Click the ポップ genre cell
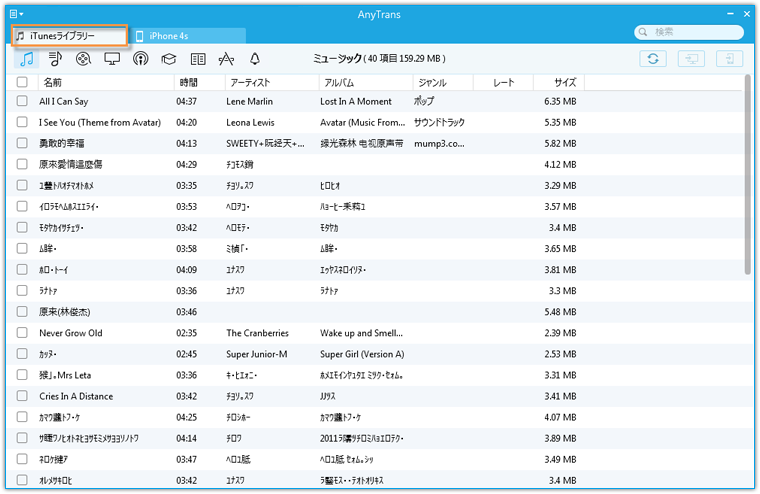 (424, 101)
